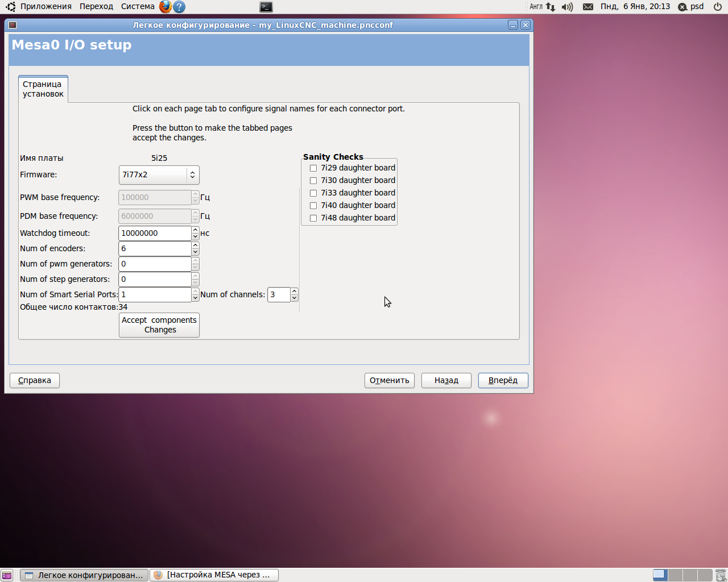The image size is (728, 582).
Task: Increase the Watchdog timeout value
Action: click(x=196, y=230)
